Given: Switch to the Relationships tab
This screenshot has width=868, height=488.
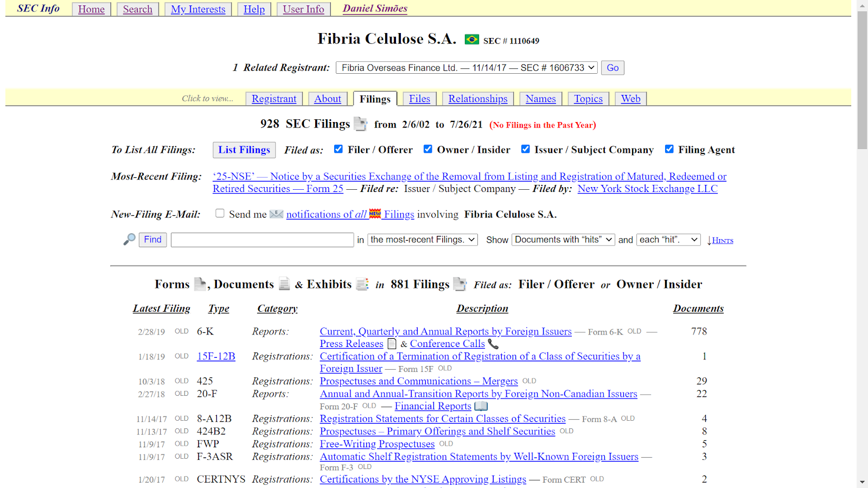Looking at the screenshot, I should (478, 99).
